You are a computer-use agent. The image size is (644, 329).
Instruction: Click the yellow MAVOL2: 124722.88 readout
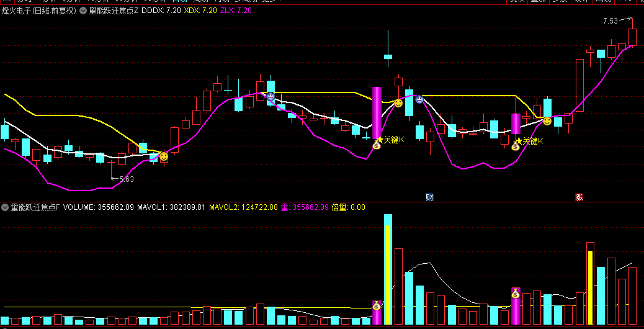(243, 207)
